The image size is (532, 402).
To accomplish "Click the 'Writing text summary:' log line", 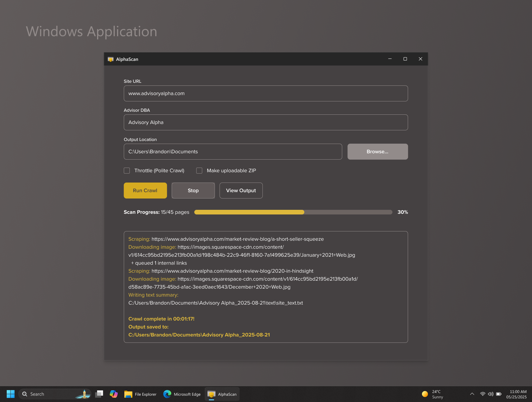I will pyautogui.click(x=153, y=295).
